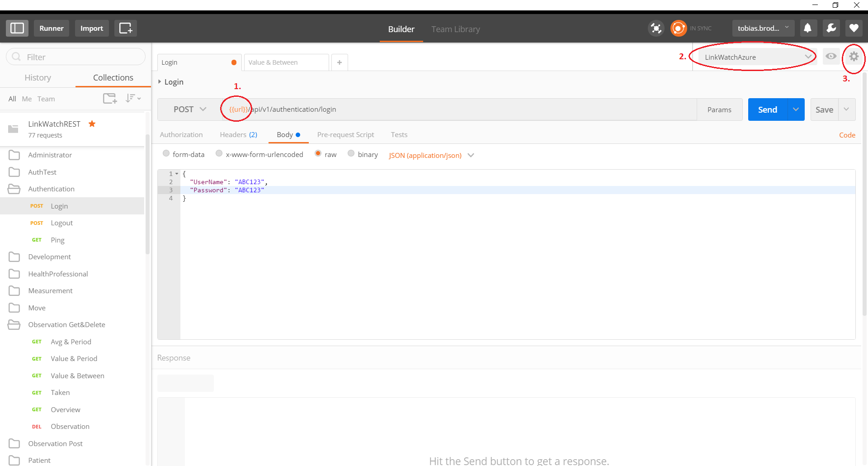868x466 pixels.
Task: Open the POST Logout request
Action: 72,223
